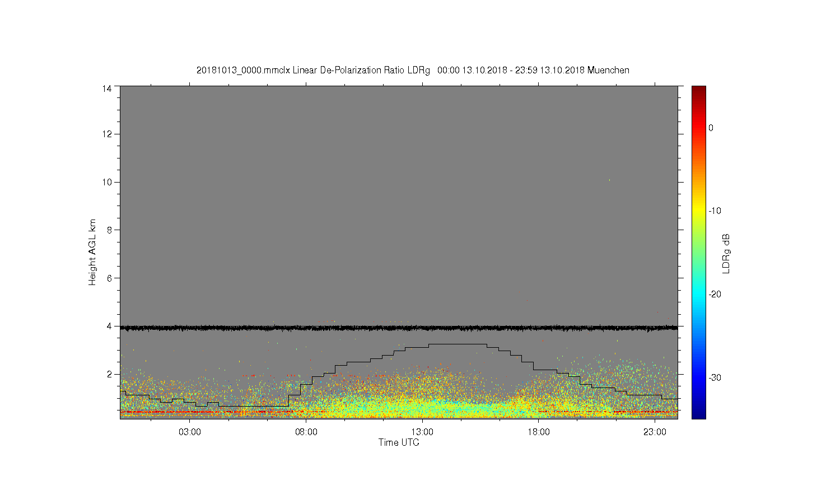This screenshot has width=840, height=504.
Task: Click the dark blue bottom of colorbar
Action: (x=699, y=413)
